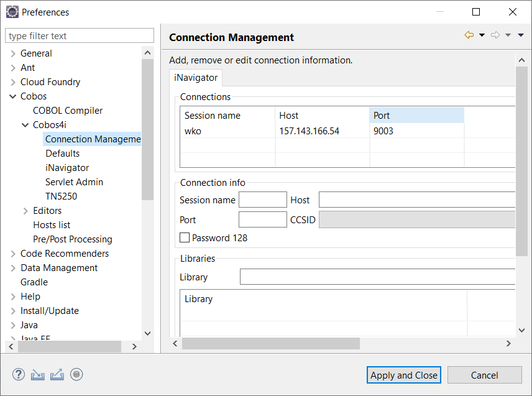Click the 9003 port cell

pyautogui.click(x=383, y=131)
